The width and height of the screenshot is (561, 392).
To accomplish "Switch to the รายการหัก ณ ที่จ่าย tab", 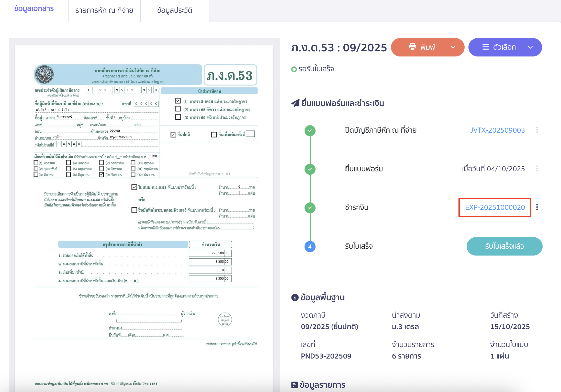I will (104, 10).
